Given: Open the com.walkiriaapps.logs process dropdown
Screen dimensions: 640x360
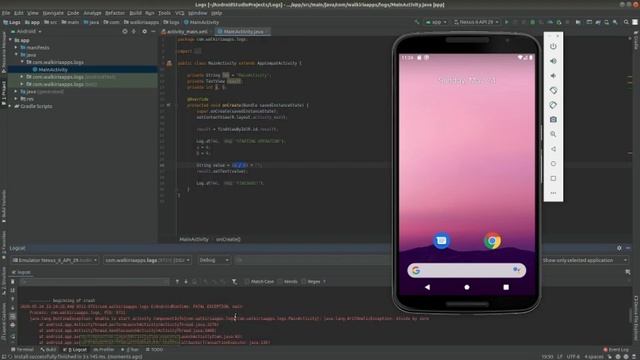Looking at the screenshot, I should click(147, 260).
